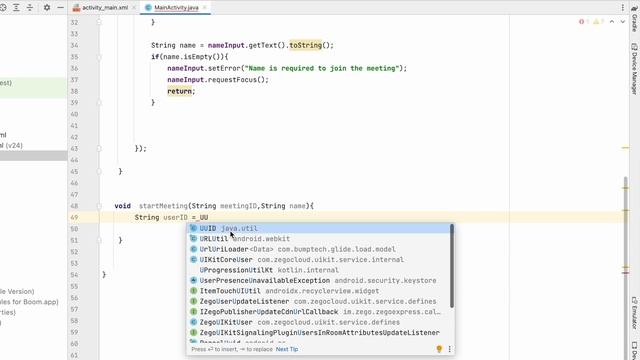Place cursor after typed UU on line 49

pyautogui.click(x=209, y=218)
